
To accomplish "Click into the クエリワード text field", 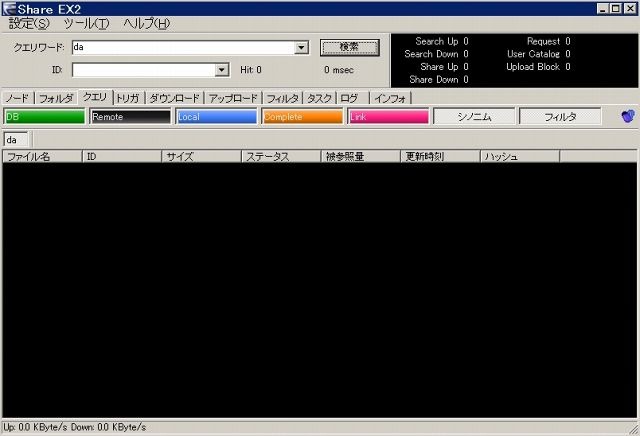I will (x=183, y=47).
